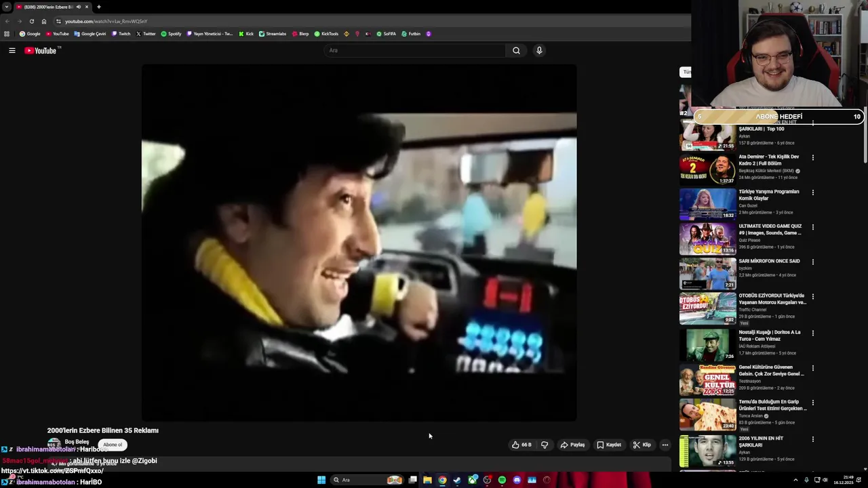Click the YouTube search input field
The width and height of the screenshot is (868, 488).
pos(415,50)
